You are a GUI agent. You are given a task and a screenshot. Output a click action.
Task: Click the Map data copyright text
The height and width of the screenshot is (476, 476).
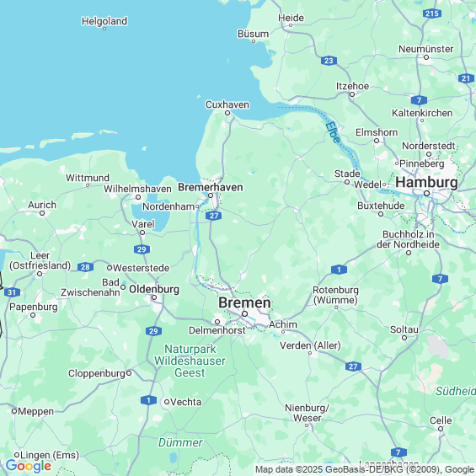(x=365, y=469)
